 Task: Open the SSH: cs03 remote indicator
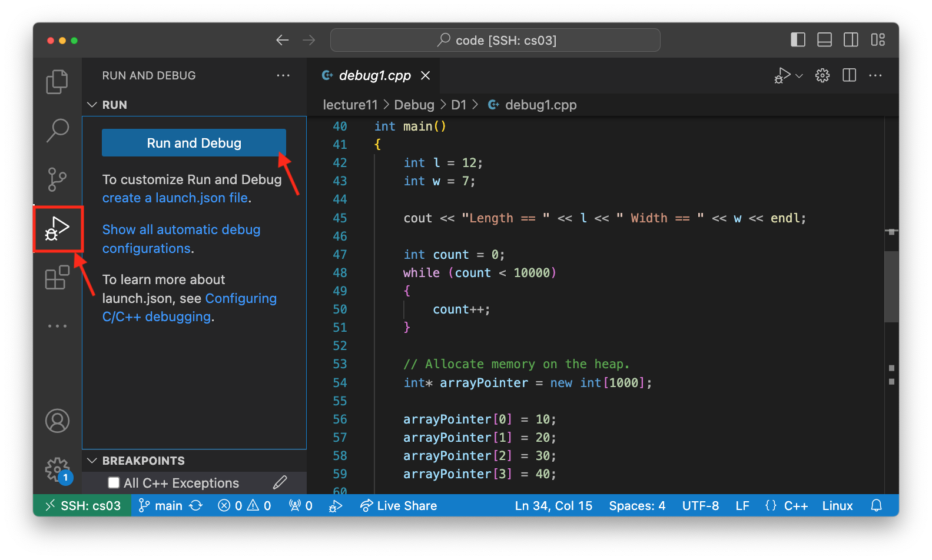tap(83, 506)
